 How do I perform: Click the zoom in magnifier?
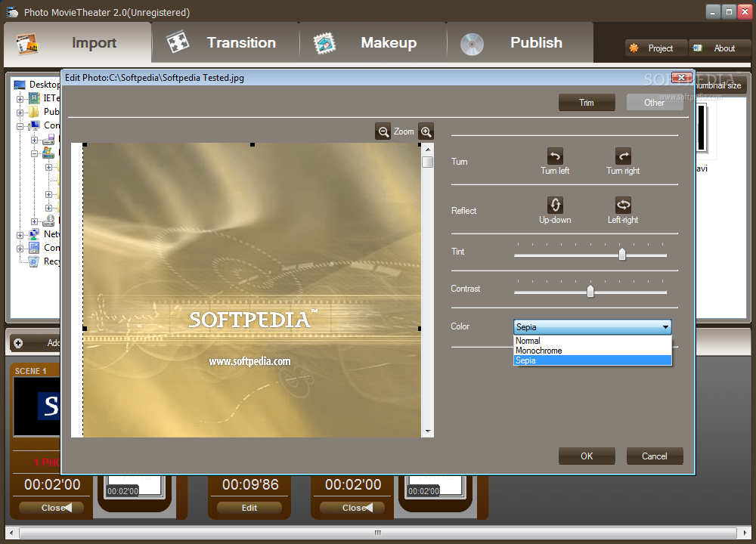426,131
